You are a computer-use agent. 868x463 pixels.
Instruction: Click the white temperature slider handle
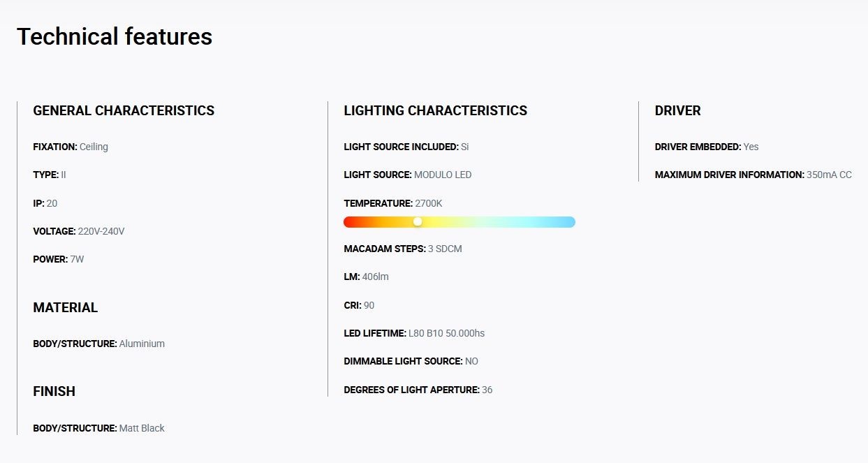point(418,221)
